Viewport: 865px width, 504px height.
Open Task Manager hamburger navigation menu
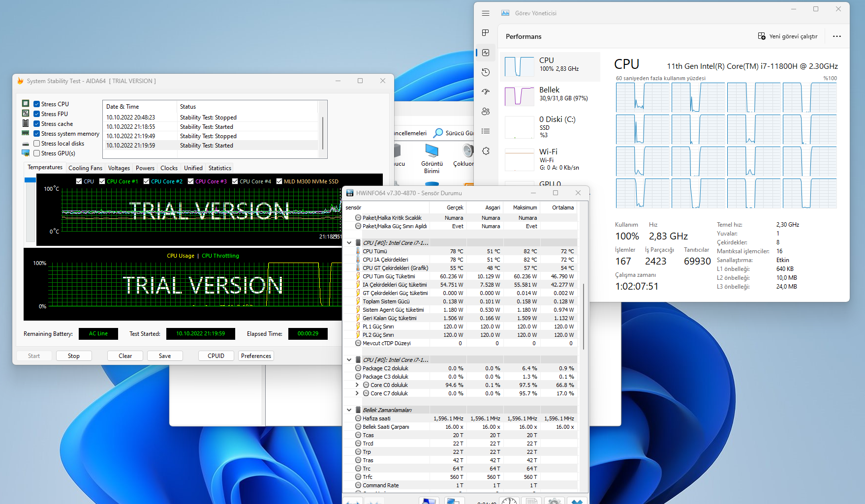pos(486,13)
